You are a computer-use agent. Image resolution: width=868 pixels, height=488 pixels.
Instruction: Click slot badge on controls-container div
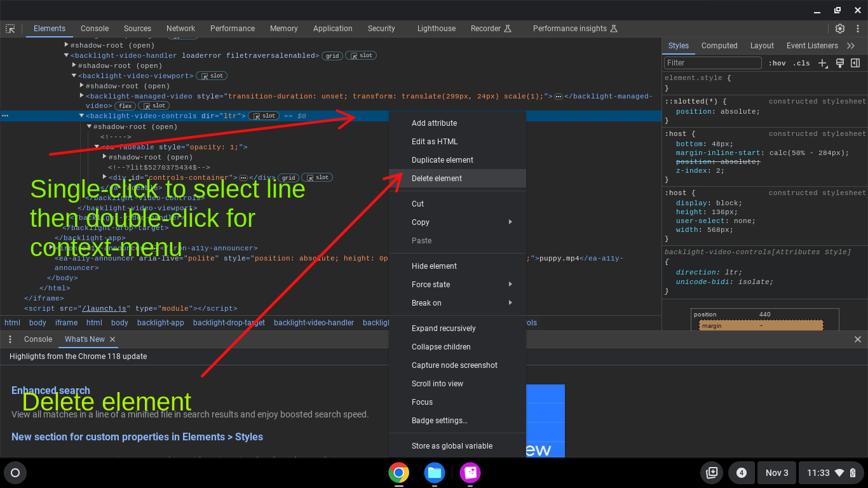coord(317,178)
